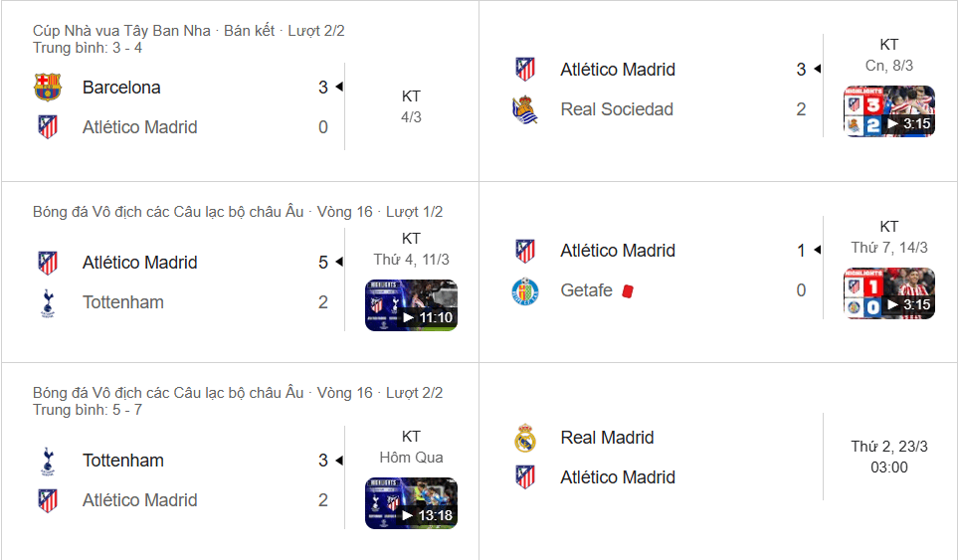Click Getafe's red card icon
The height and width of the screenshot is (560, 958).
click(x=627, y=290)
